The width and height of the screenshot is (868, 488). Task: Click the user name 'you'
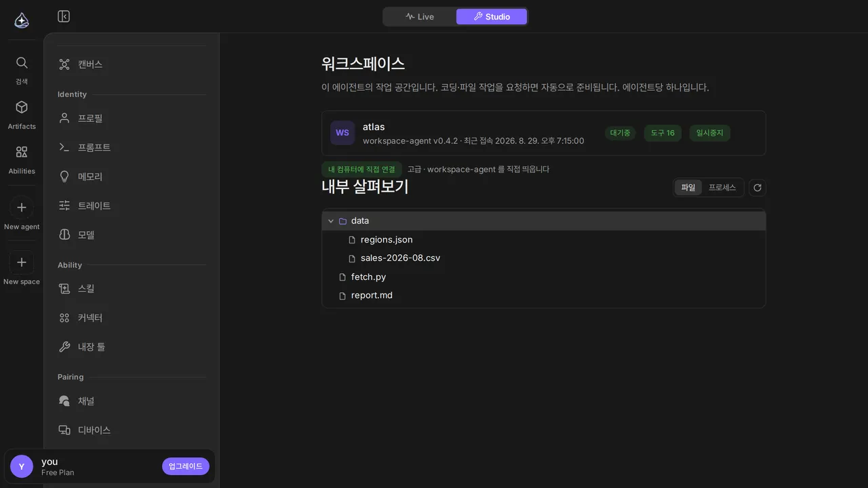point(50,462)
